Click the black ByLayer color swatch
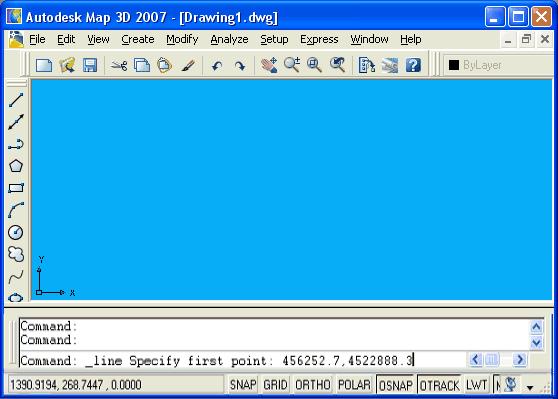Screen dimensions: 558x399 454,65
